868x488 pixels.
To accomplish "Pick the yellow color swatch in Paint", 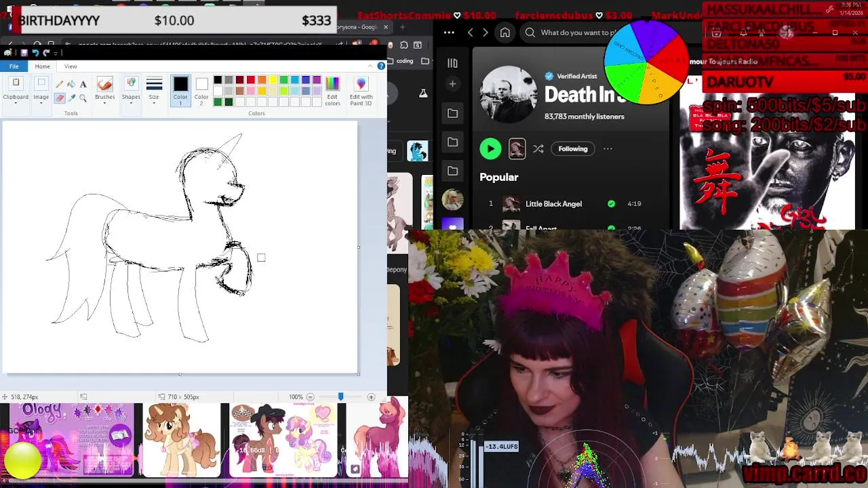I will point(273,80).
